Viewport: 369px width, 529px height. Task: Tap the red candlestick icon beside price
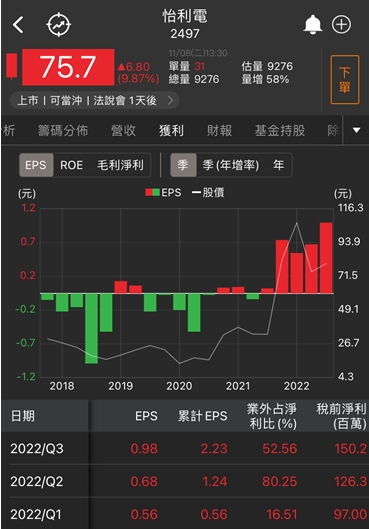pos(12,66)
